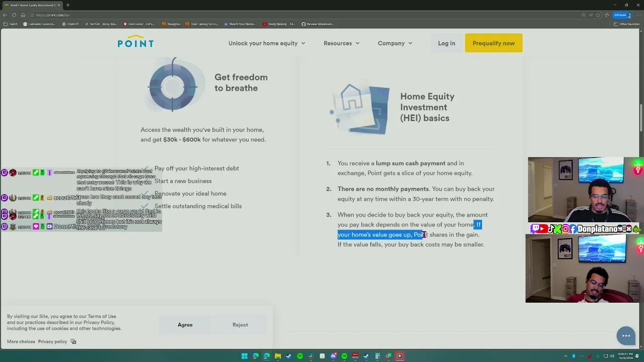This screenshot has height=362, width=644.
Task: Open the Release Advanced GitHub bookmark
Action: tap(317, 24)
